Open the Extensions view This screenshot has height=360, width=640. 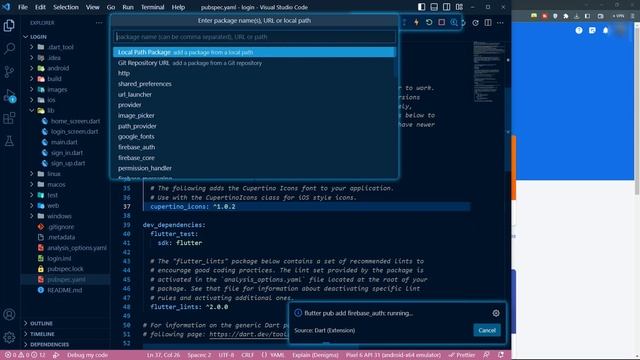click(x=9, y=118)
